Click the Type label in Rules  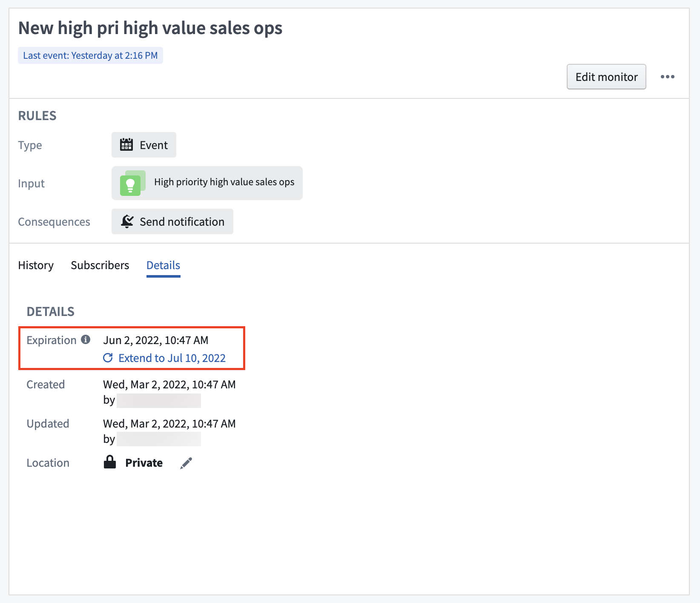coord(30,145)
